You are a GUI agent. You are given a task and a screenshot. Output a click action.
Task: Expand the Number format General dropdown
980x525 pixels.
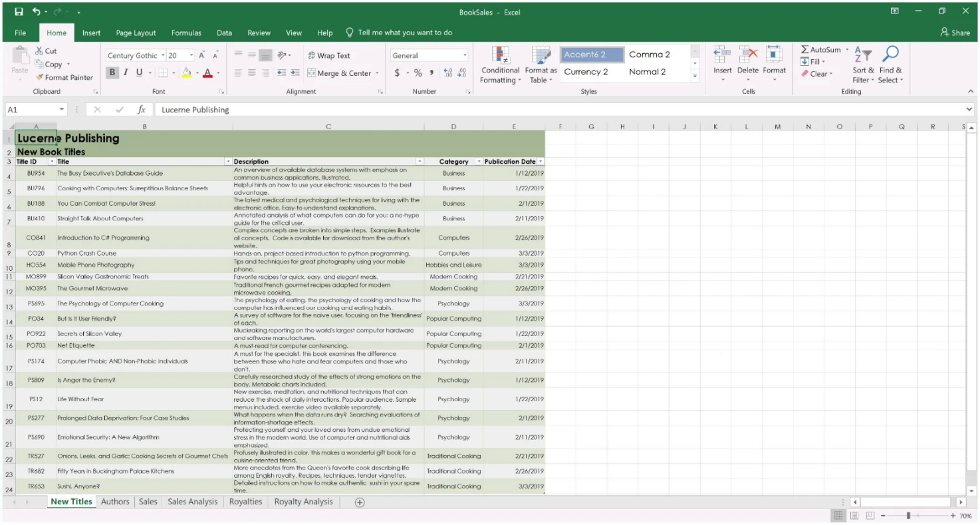(x=465, y=56)
